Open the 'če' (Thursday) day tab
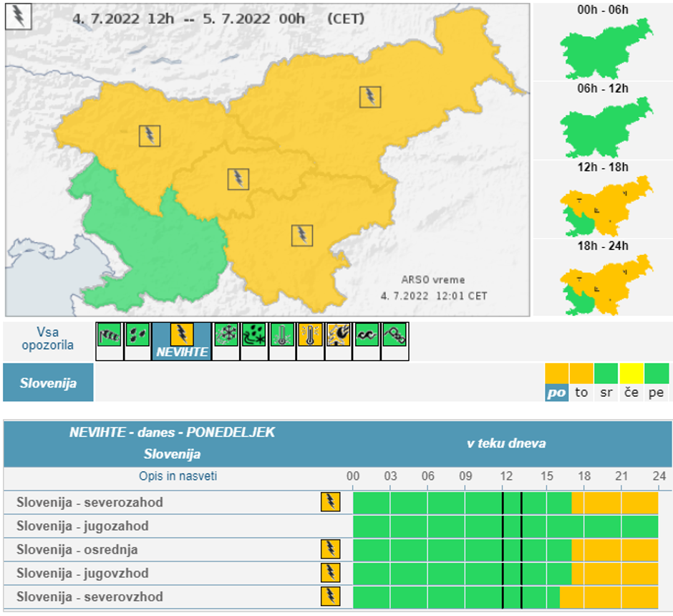Viewport: 673px width, 616px height. (x=631, y=393)
